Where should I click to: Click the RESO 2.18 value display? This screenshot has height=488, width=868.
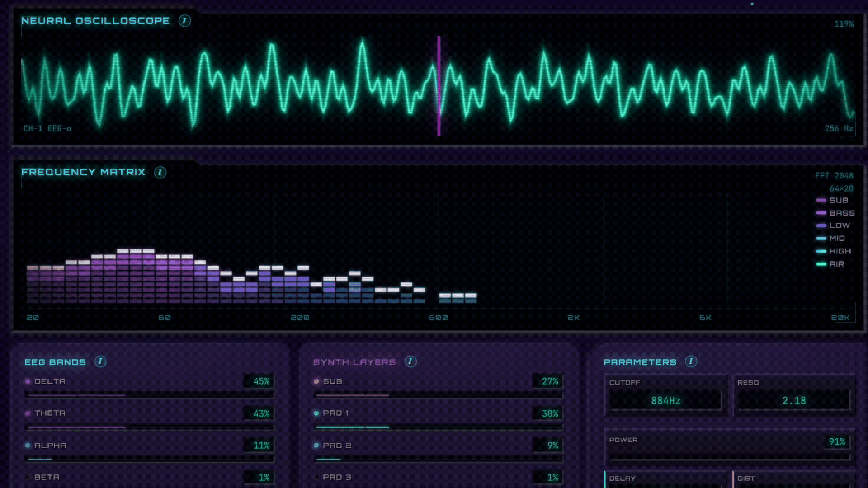(x=794, y=400)
